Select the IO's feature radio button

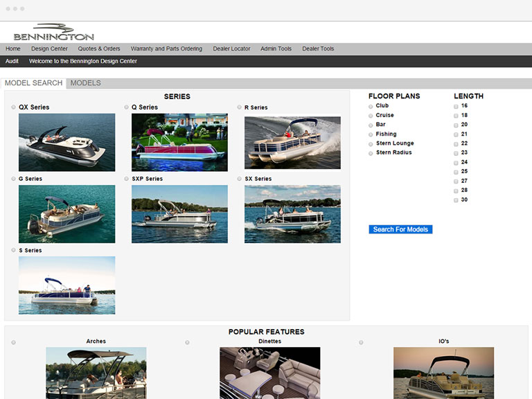362,342
